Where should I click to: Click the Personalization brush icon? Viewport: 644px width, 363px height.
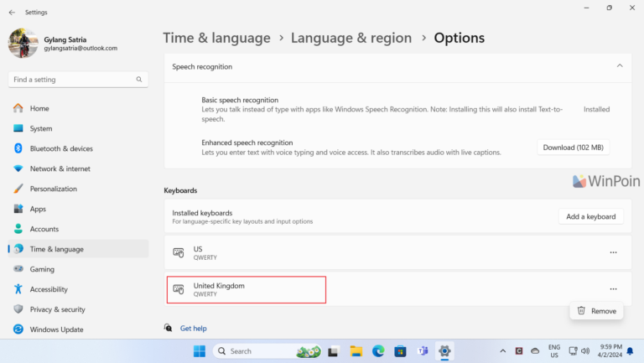point(18,189)
